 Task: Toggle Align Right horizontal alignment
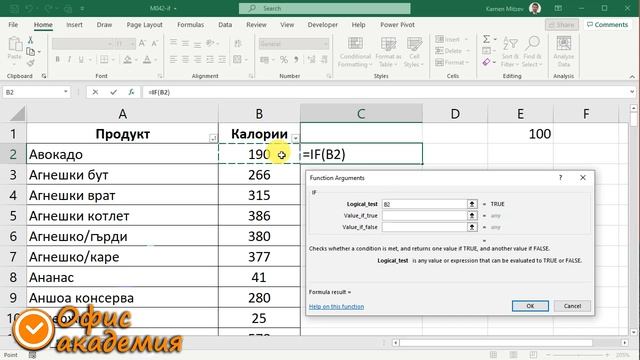coord(198,60)
